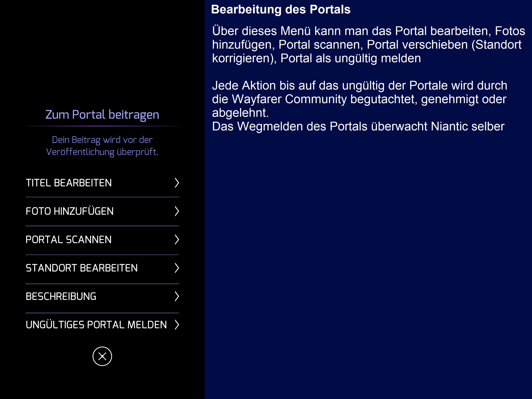532x399 pixels.
Task: Click the Zum Portal beitragen heading
Action: pos(102,115)
